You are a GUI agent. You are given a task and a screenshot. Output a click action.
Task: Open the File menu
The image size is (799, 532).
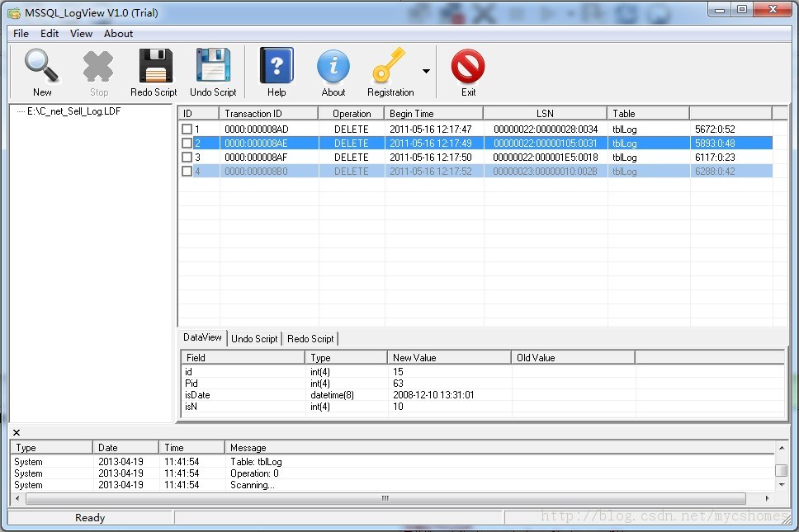(x=21, y=34)
